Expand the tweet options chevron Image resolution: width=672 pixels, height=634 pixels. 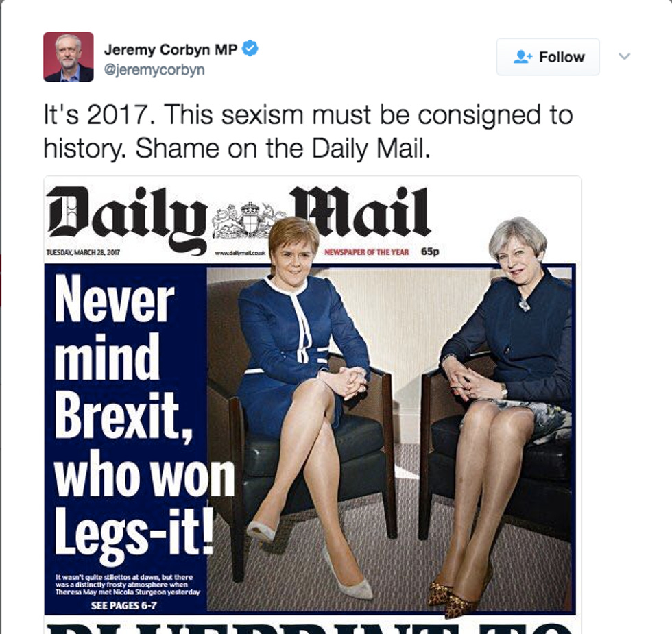(625, 56)
